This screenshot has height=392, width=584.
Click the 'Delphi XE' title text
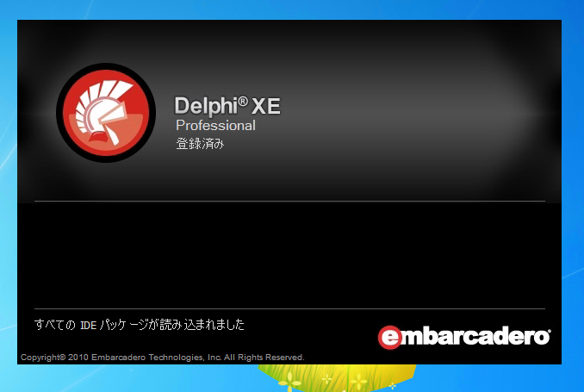pyautogui.click(x=227, y=106)
